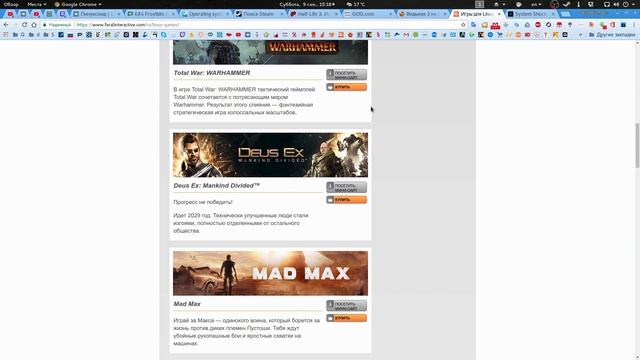Image resolution: width=640 pixels, height=360 pixels.
Task: Open the Места menu in the top panel
Action: coord(36,4)
